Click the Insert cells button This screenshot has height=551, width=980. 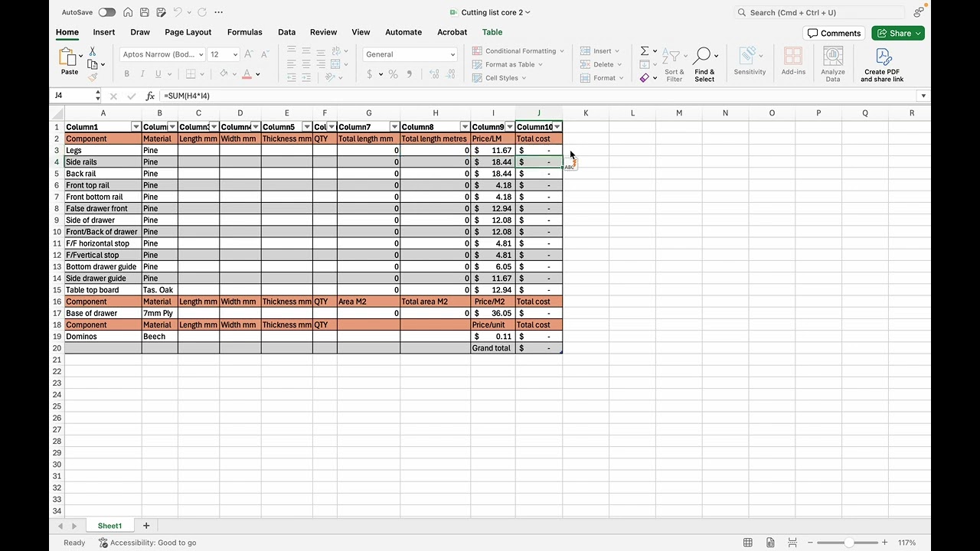point(602,51)
